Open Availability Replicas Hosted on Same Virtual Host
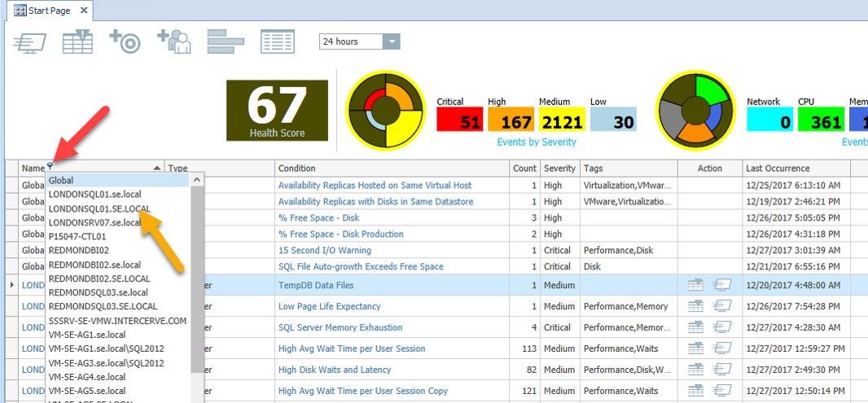The height and width of the screenshot is (403, 868). pyautogui.click(x=375, y=185)
